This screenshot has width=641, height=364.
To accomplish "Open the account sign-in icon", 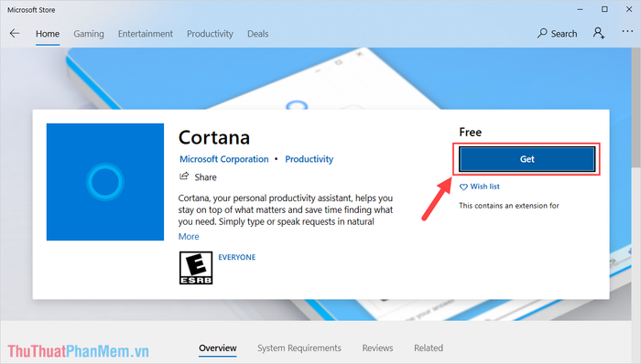I will coord(599,33).
